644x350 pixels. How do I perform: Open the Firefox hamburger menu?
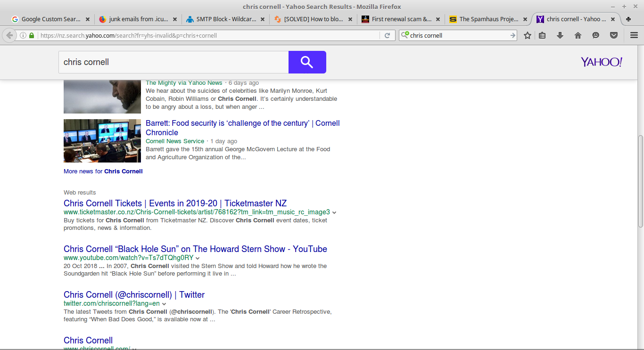[x=634, y=35]
